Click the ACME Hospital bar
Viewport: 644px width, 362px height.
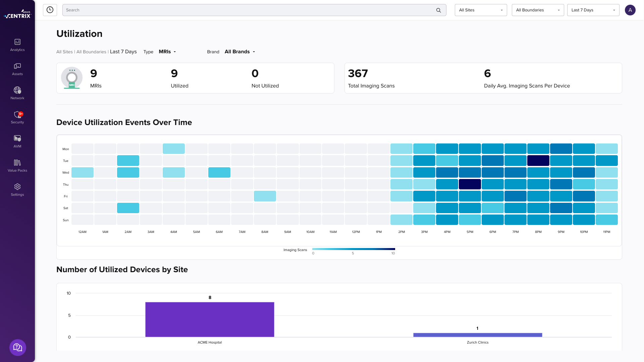pyautogui.click(x=210, y=319)
